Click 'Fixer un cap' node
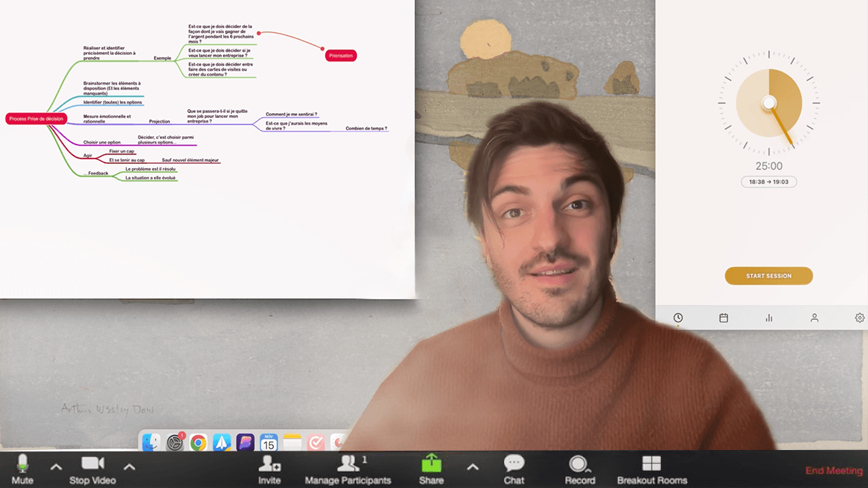The width and height of the screenshot is (868, 488). coord(122,151)
